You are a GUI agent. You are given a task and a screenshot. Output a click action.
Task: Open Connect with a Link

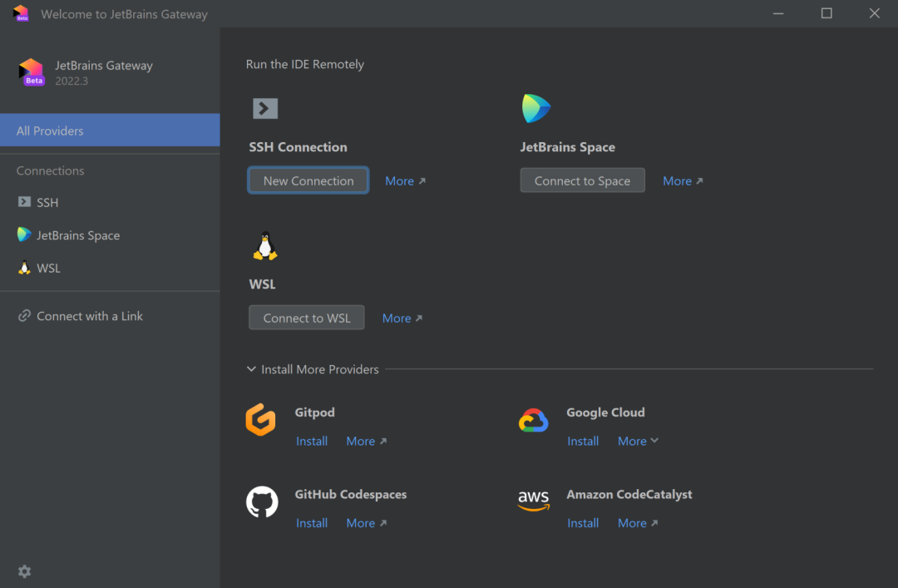coord(110,316)
